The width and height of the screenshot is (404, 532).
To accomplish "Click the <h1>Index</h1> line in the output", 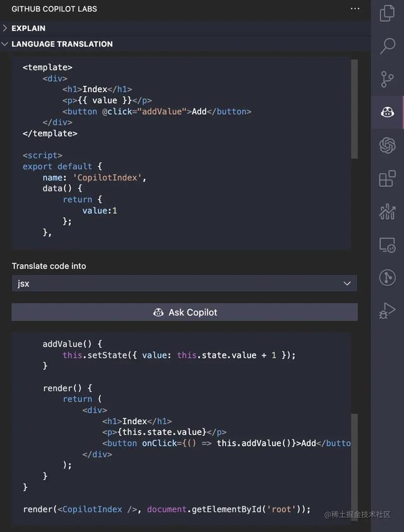I will point(137,422).
